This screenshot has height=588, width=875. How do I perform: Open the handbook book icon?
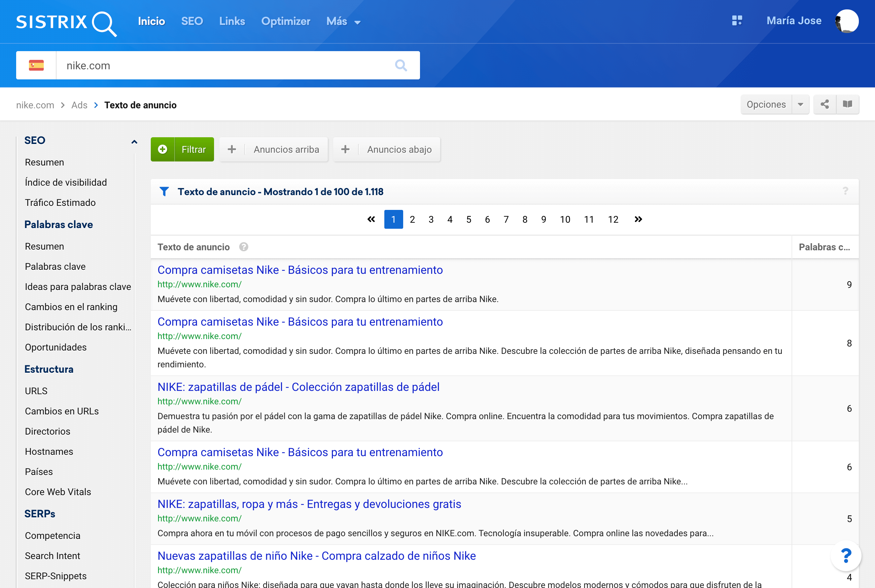point(847,104)
